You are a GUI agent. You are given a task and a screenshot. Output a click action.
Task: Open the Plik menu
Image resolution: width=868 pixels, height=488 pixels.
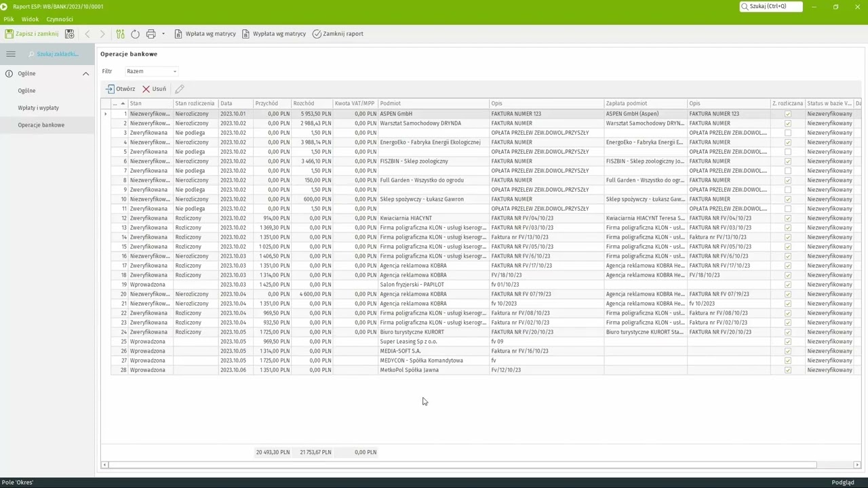click(9, 19)
